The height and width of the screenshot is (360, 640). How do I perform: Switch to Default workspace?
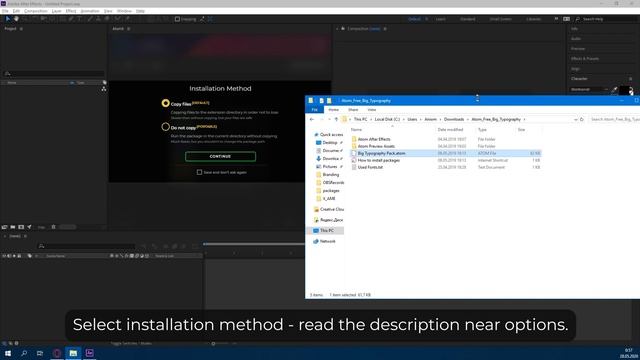pyautogui.click(x=414, y=19)
